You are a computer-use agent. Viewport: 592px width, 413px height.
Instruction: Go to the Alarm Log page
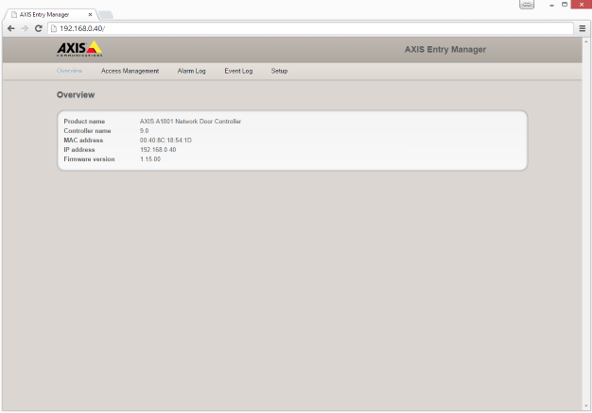[191, 71]
